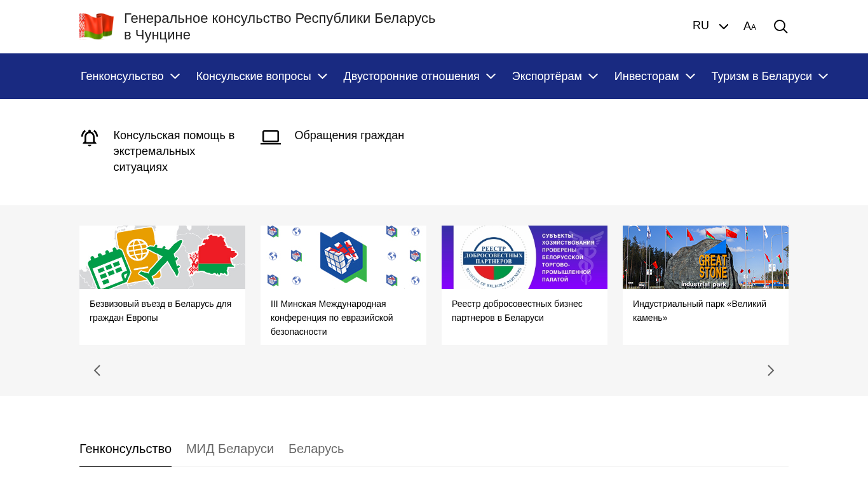Open Консульская помощь в экстремальных ситуациях link
This screenshot has width=868, height=488.
tap(173, 151)
